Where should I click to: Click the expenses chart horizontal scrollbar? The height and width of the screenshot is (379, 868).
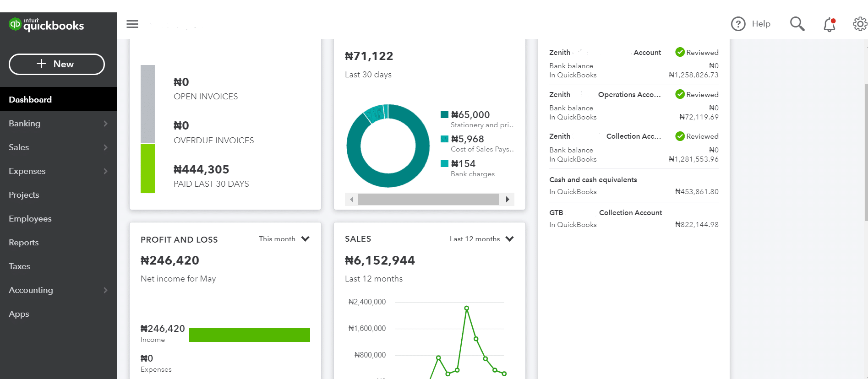click(428, 199)
